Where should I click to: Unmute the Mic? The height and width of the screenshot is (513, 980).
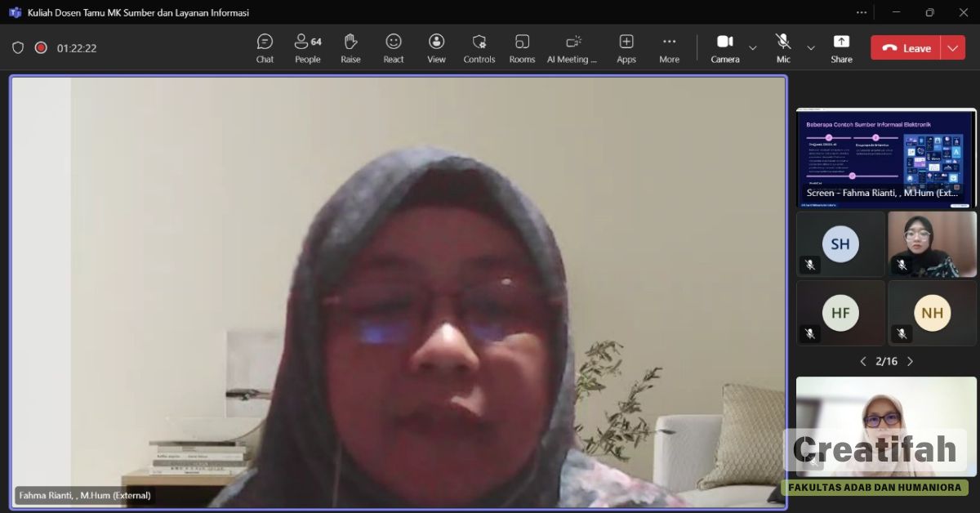[x=783, y=48]
